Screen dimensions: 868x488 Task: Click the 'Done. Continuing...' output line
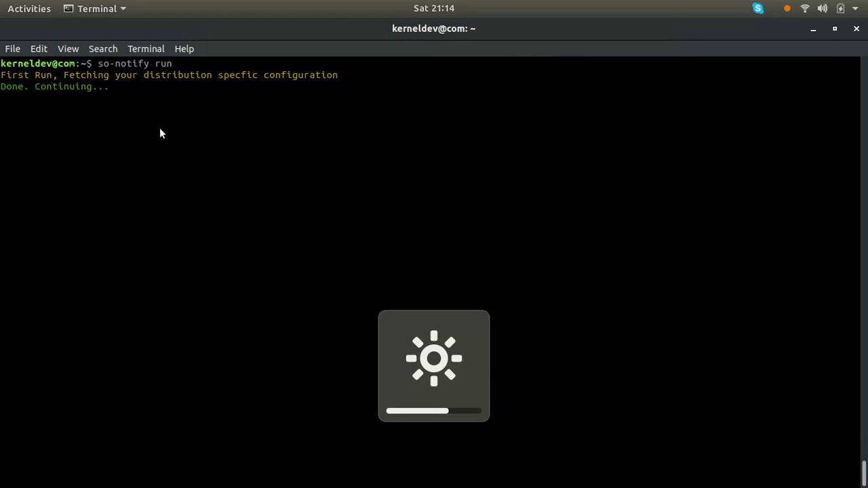point(54,87)
